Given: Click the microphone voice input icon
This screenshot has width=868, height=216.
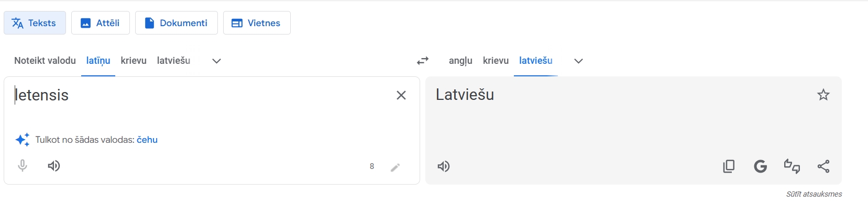Looking at the screenshot, I should pyautogui.click(x=23, y=166).
